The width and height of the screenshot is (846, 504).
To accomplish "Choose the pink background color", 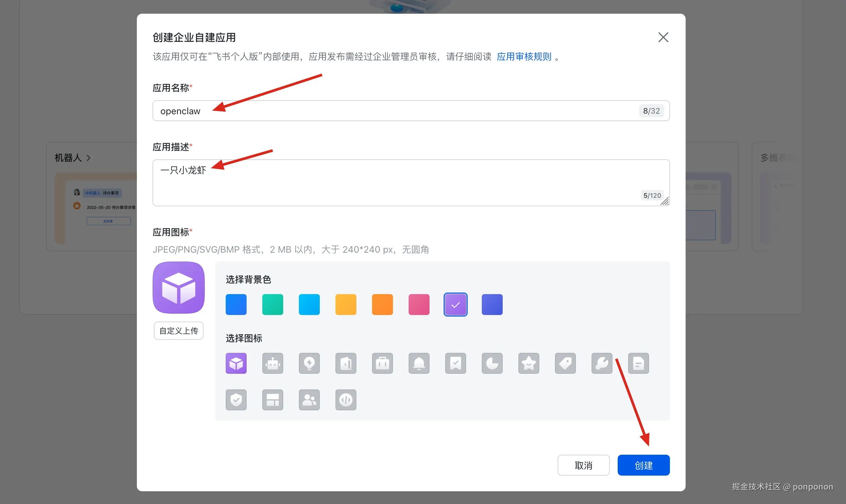I will click(419, 305).
